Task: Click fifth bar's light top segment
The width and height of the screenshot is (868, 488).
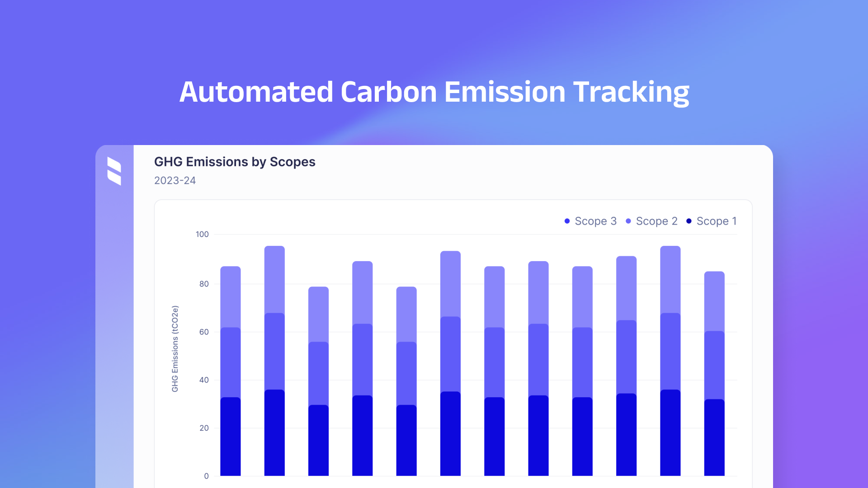Action: click(406, 314)
